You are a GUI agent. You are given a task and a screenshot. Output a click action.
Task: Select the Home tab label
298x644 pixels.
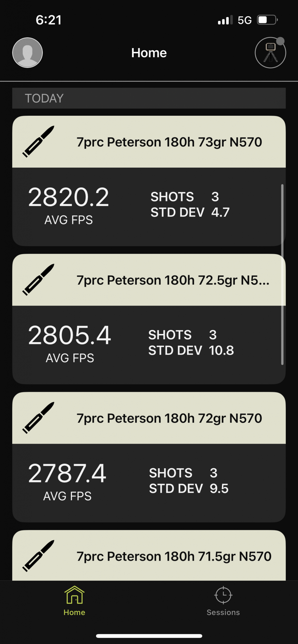[74, 612]
